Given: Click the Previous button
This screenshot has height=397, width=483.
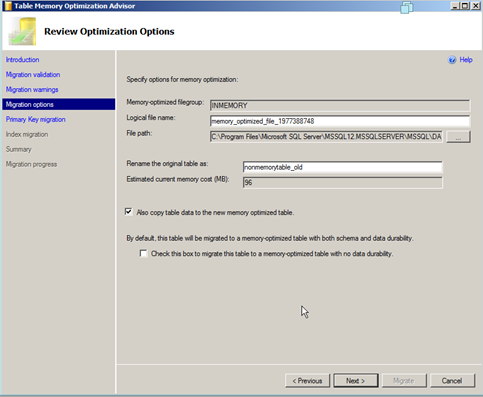Looking at the screenshot, I should pyautogui.click(x=307, y=381).
